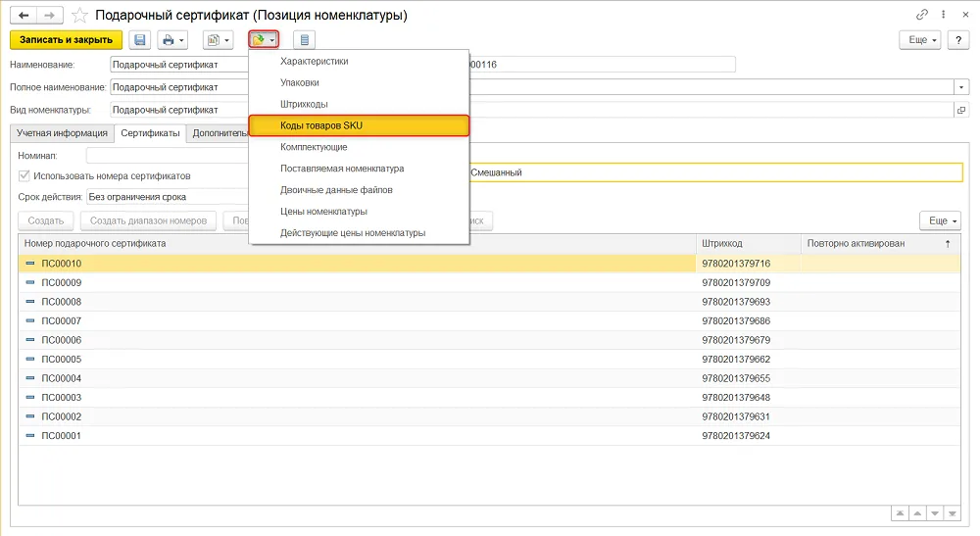Switch to 'Учетная информация' tab
The height and width of the screenshot is (536, 980).
point(62,133)
